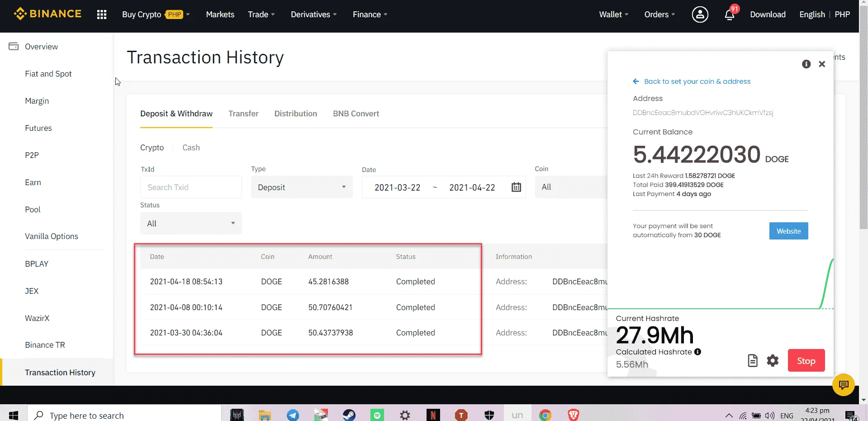This screenshot has width=868, height=421.
Task: Open Vanilla Options in sidebar
Action: (52, 236)
